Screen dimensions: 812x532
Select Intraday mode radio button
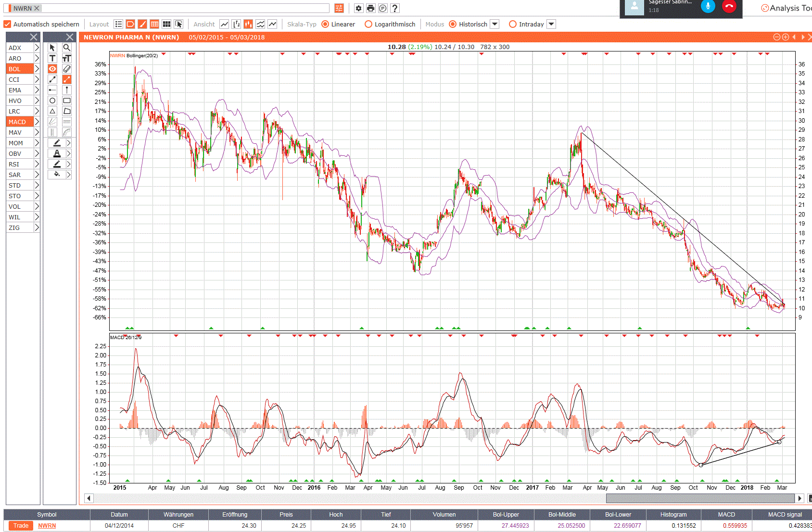click(x=513, y=24)
